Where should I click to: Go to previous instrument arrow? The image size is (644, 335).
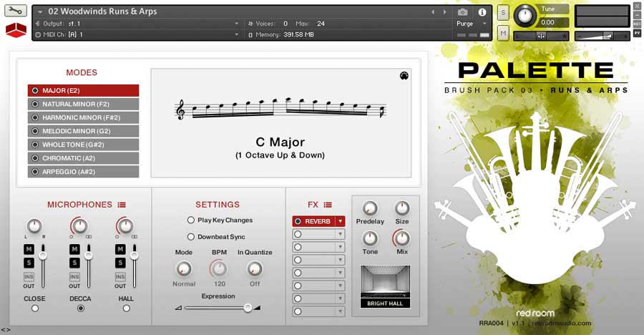432,12
